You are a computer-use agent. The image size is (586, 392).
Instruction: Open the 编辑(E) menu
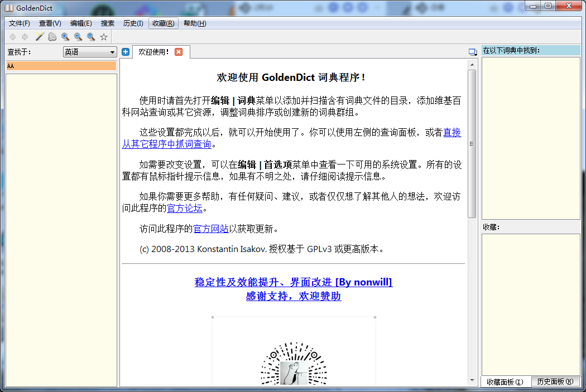pos(81,23)
